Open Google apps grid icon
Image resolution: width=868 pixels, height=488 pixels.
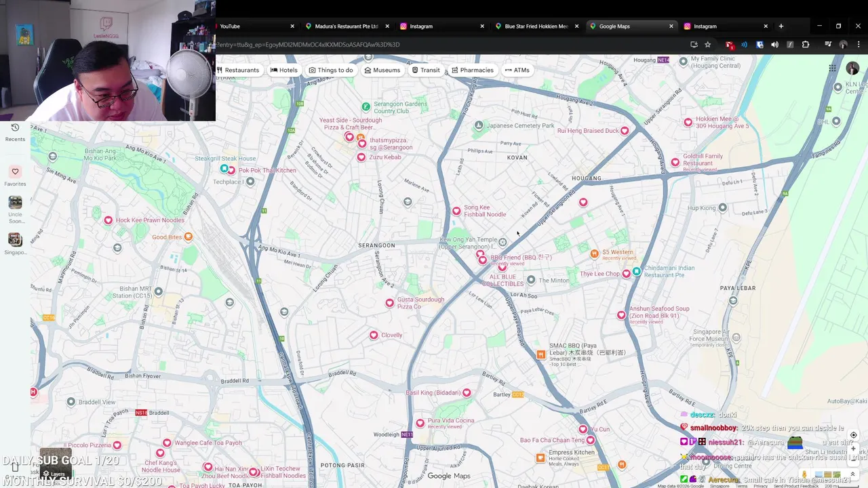point(832,68)
